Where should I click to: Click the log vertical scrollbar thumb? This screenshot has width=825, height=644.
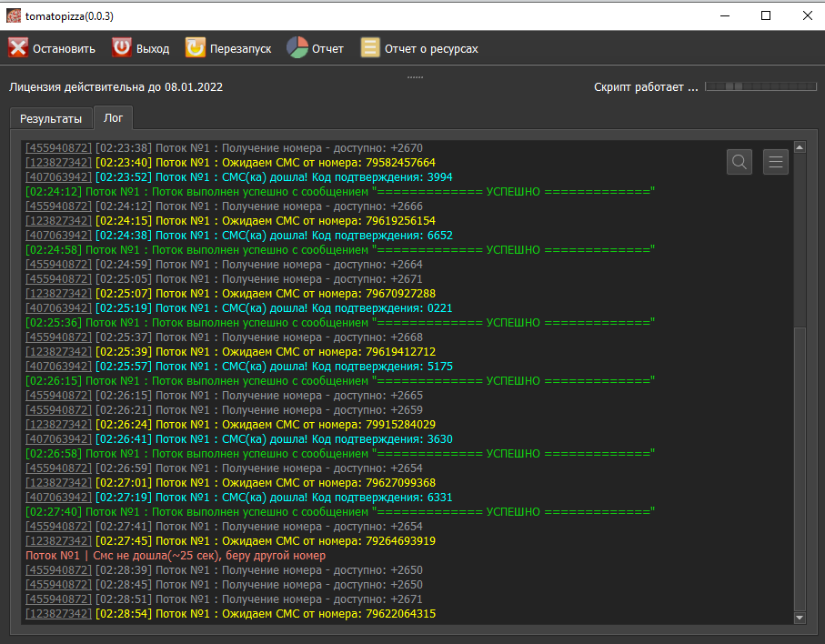click(800, 469)
